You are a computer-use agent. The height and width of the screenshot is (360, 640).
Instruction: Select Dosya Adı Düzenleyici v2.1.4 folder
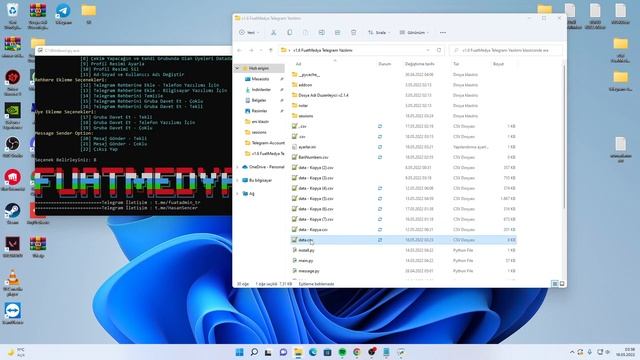pos(404,95)
